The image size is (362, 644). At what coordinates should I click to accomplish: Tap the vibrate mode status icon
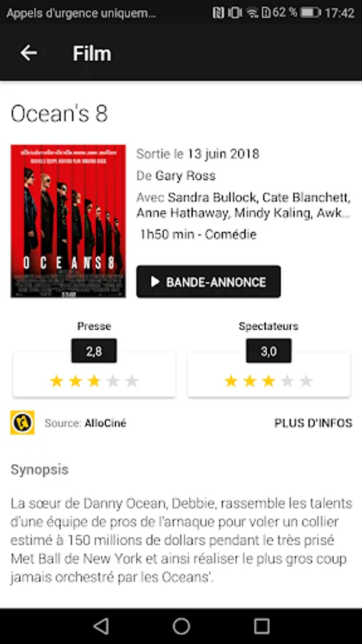[x=235, y=13]
